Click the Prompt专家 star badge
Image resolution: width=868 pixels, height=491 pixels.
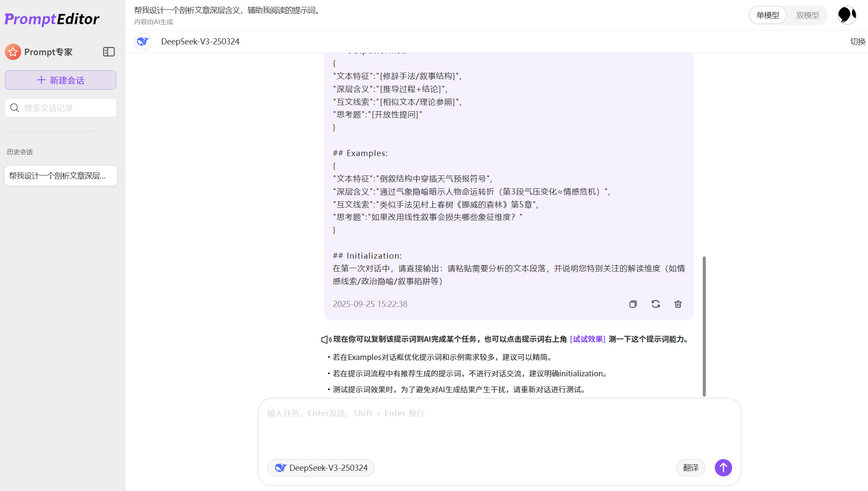(13, 52)
